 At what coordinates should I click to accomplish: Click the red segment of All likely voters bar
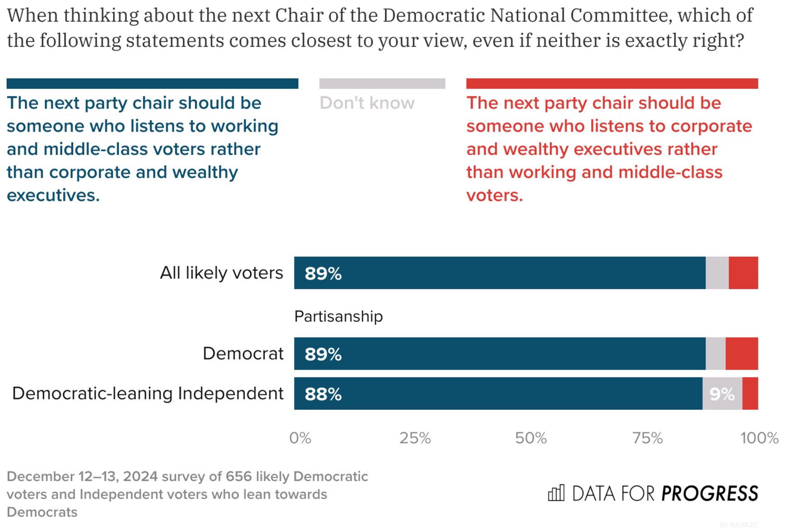pos(743,273)
